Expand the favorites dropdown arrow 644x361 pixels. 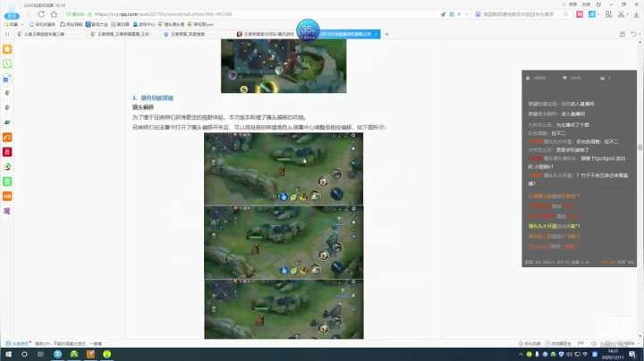22,25
